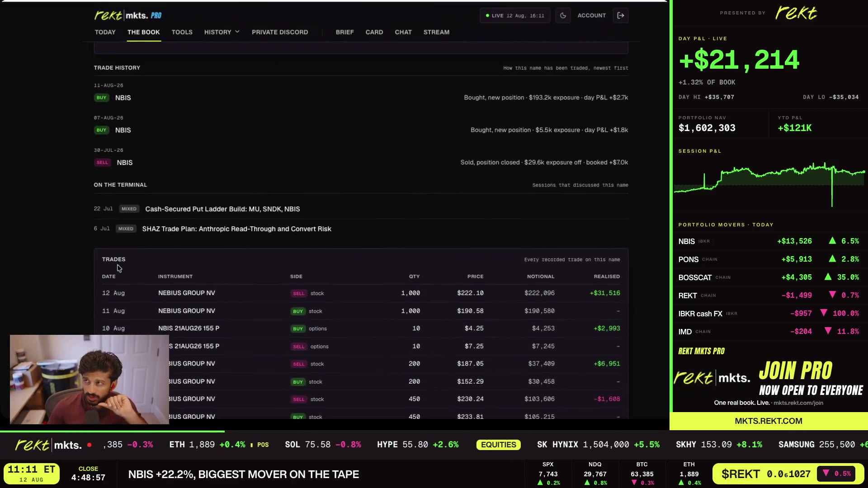Open Cash-Secured Put Ladder Build session

pos(222,209)
